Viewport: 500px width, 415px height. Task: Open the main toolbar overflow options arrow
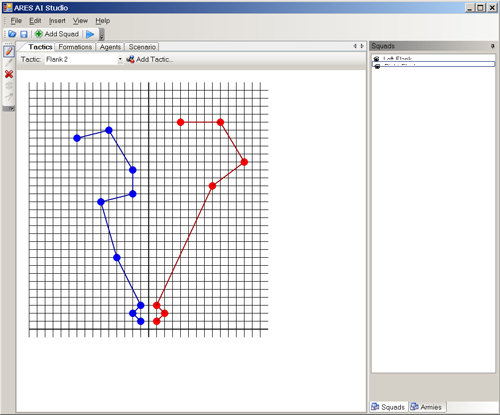[x=102, y=34]
